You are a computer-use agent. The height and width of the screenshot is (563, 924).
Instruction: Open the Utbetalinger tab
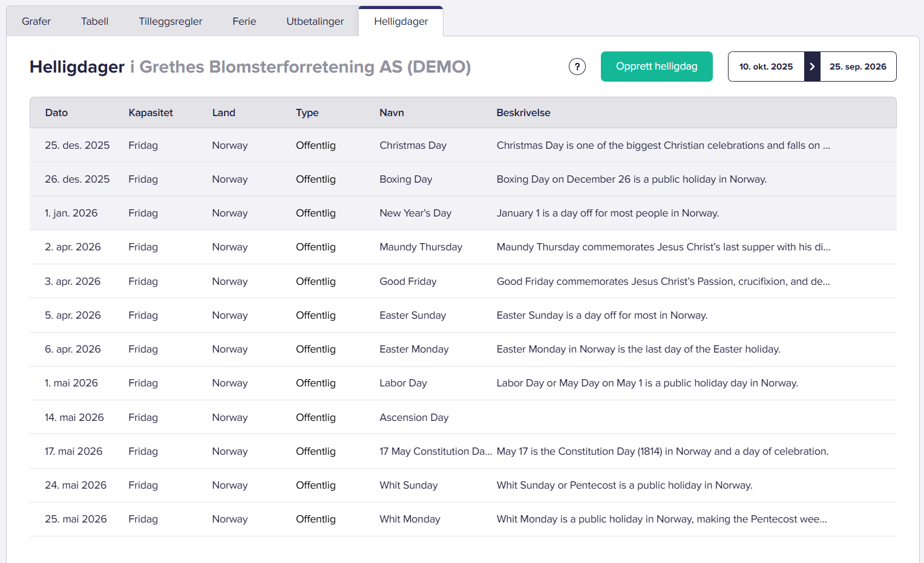(315, 22)
